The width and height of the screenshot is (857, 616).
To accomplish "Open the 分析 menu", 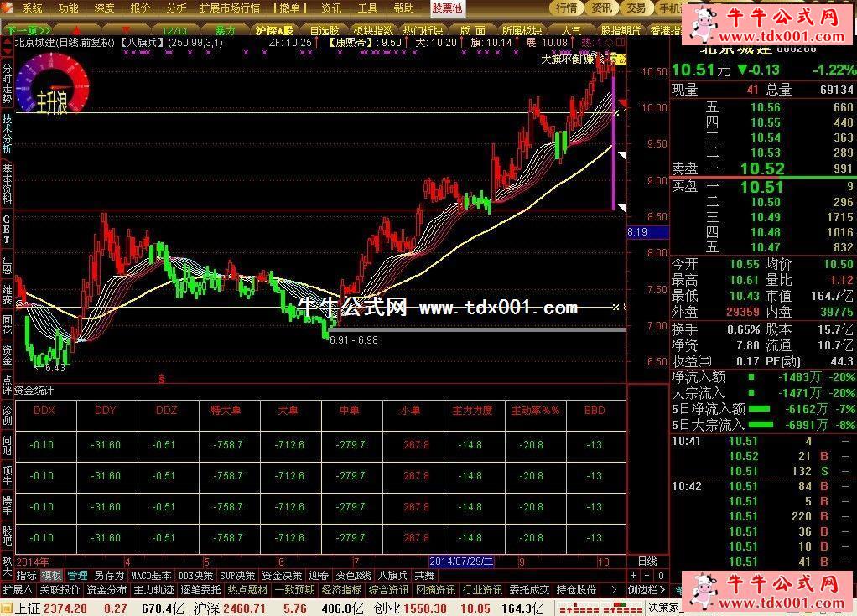I will pos(176,8).
